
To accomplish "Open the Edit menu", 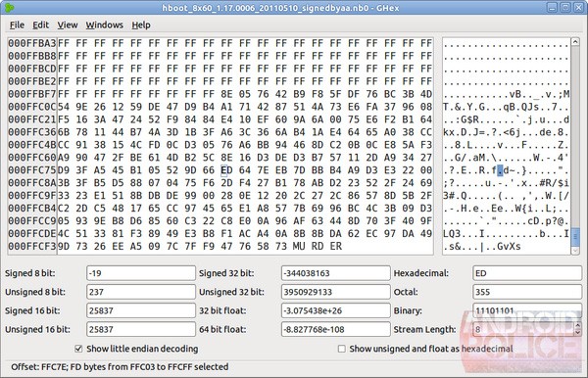I will point(40,25).
